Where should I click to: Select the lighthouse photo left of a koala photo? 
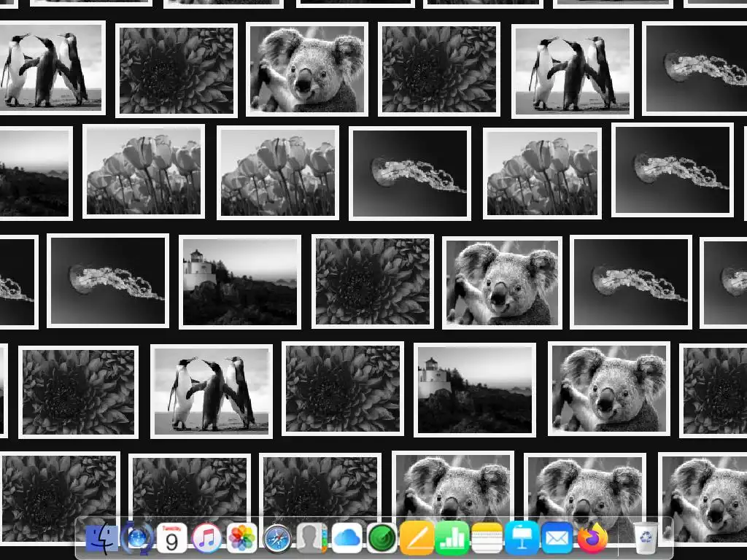pyautogui.click(x=475, y=390)
